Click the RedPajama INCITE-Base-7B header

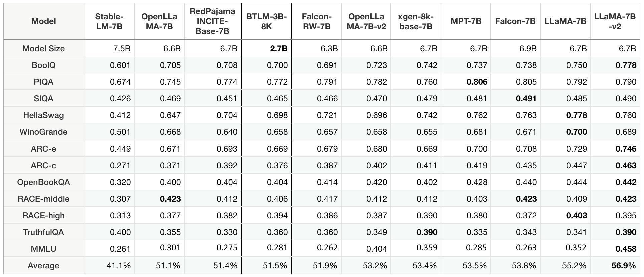212,21
